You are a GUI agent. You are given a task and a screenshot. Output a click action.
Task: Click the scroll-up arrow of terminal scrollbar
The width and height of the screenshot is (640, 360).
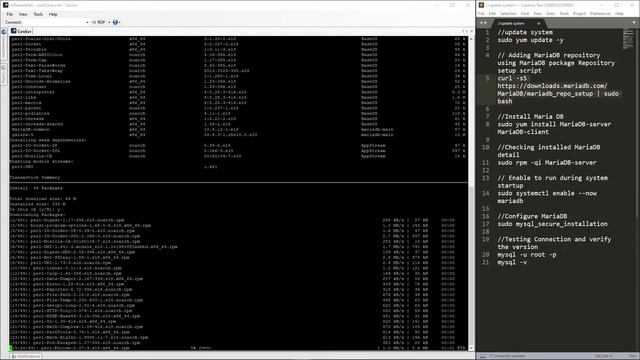point(471,38)
